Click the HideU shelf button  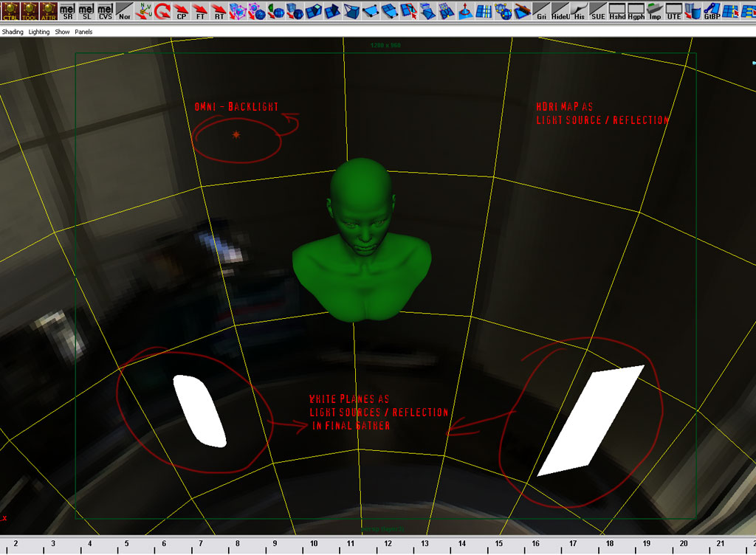(560, 10)
